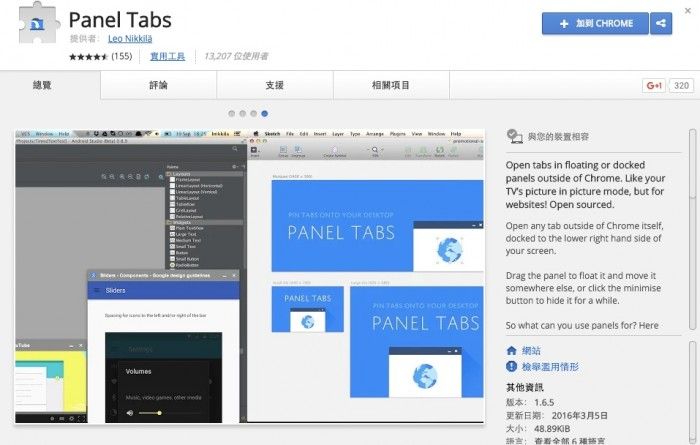Click the G+1 button
700x445 pixels.
[x=654, y=85]
